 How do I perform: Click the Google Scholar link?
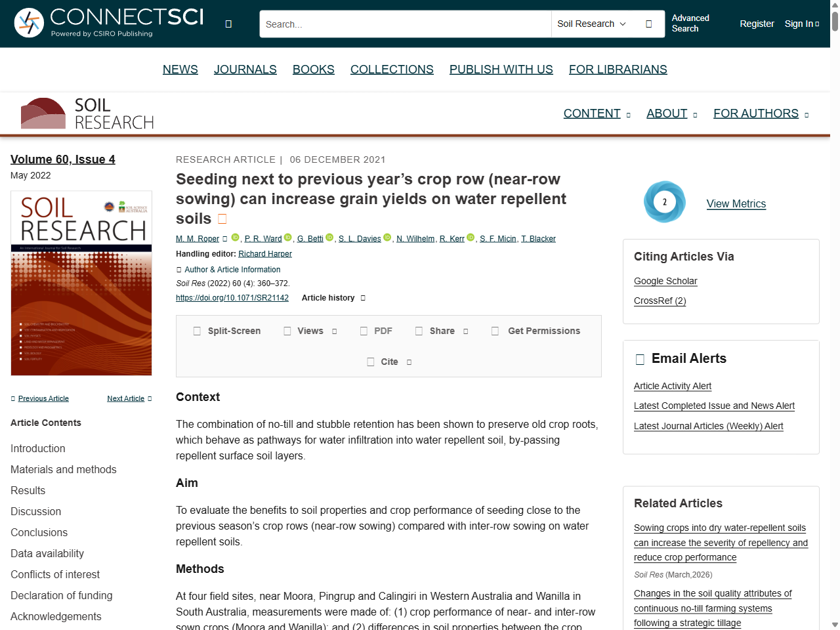point(665,281)
